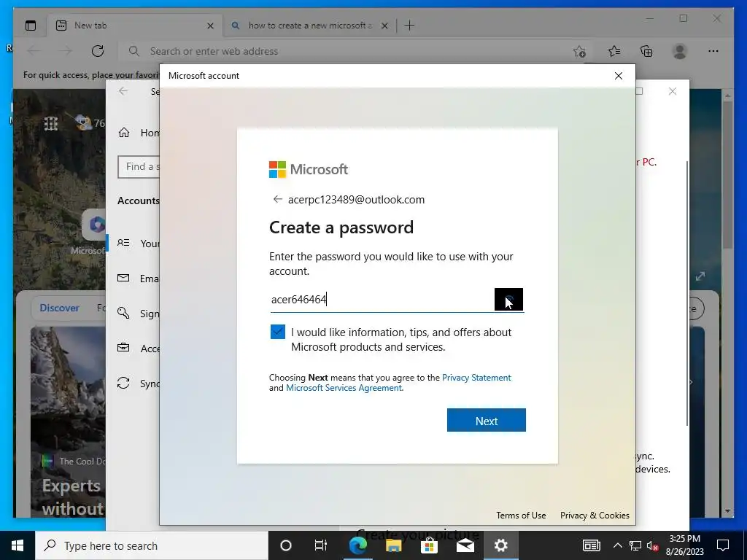
Task: Open News and interests taskbar icon
Action: pos(591,545)
